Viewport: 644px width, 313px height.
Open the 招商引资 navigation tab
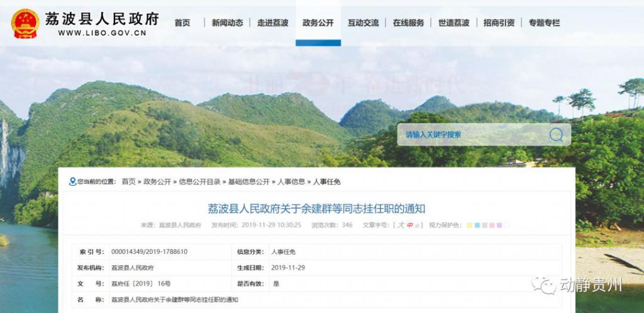[x=499, y=23]
